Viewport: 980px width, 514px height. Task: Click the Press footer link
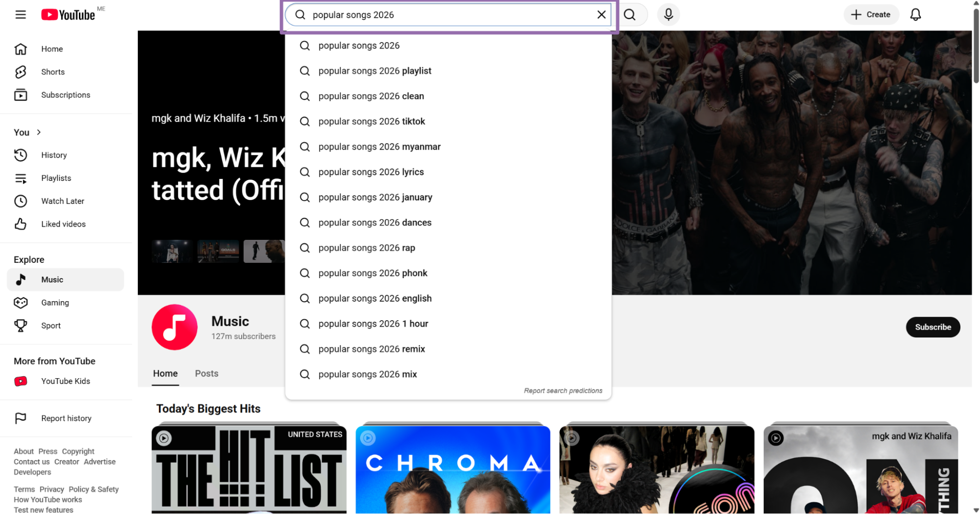point(48,452)
